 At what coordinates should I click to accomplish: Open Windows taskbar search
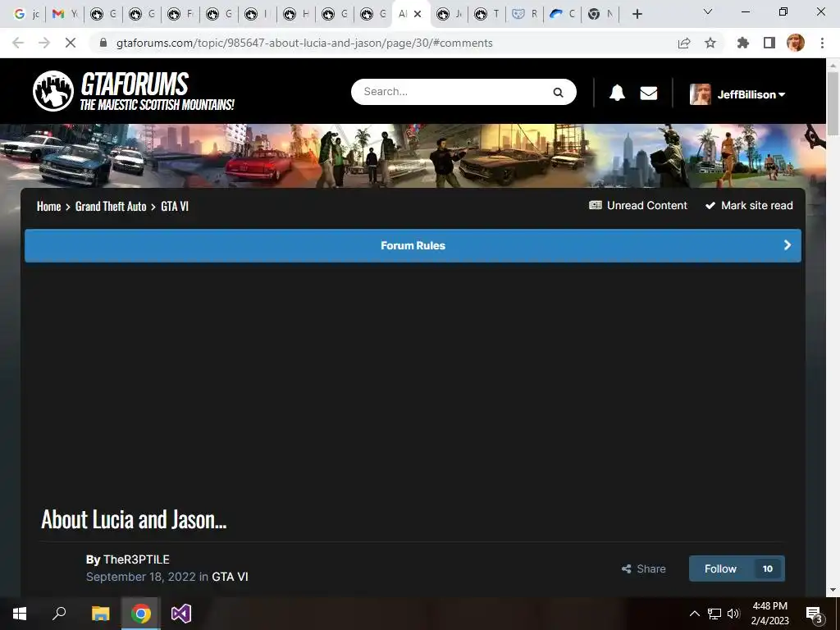coord(59,613)
